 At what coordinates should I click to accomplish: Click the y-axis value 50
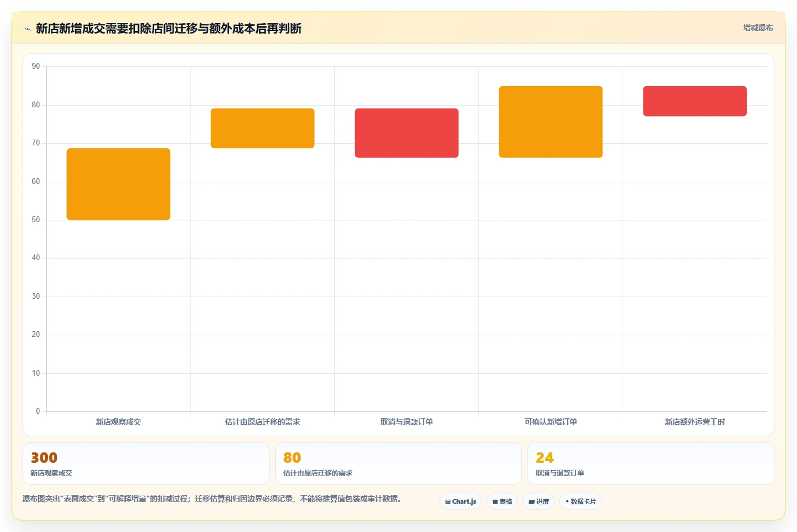pos(36,220)
